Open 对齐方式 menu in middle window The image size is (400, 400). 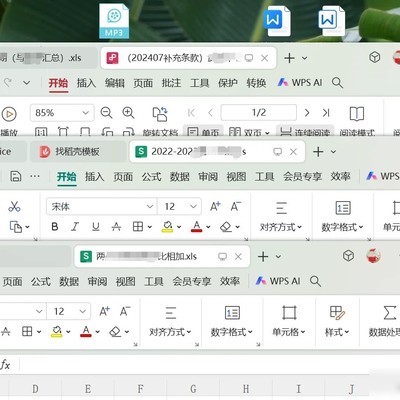[x=281, y=217]
